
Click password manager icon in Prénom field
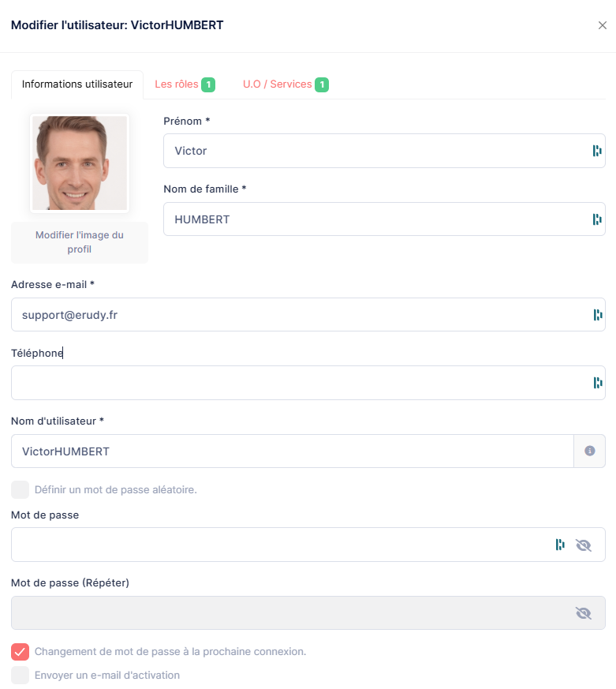[x=597, y=151]
